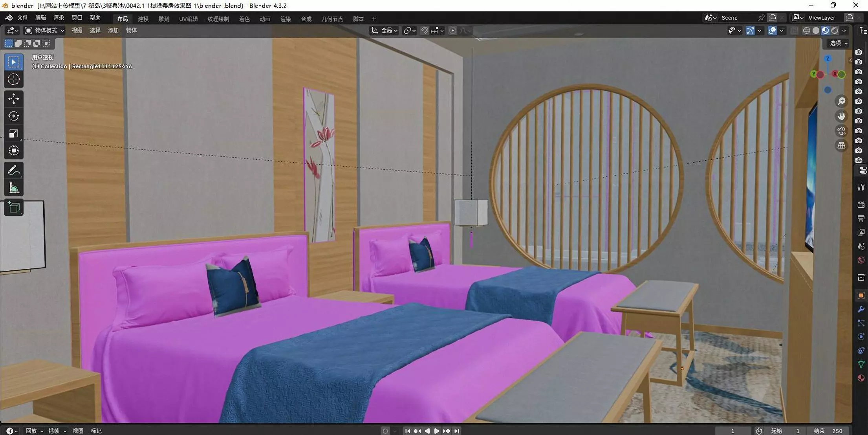The height and width of the screenshot is (435, 868).
Task: Open the gizmo options dropdown arrow
Action: [x=760, y=31]
